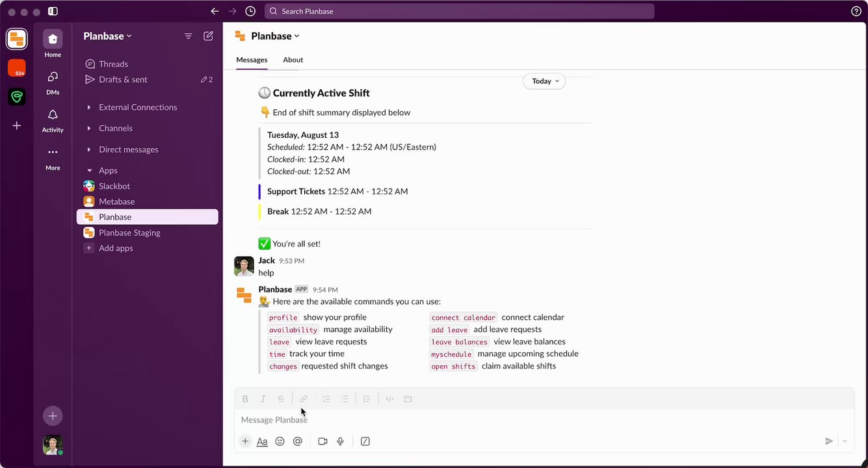Click the 9:53 PM timestamp
Image resolution: width=868 pixels, height=468 pixels.
tap(291, 261)
